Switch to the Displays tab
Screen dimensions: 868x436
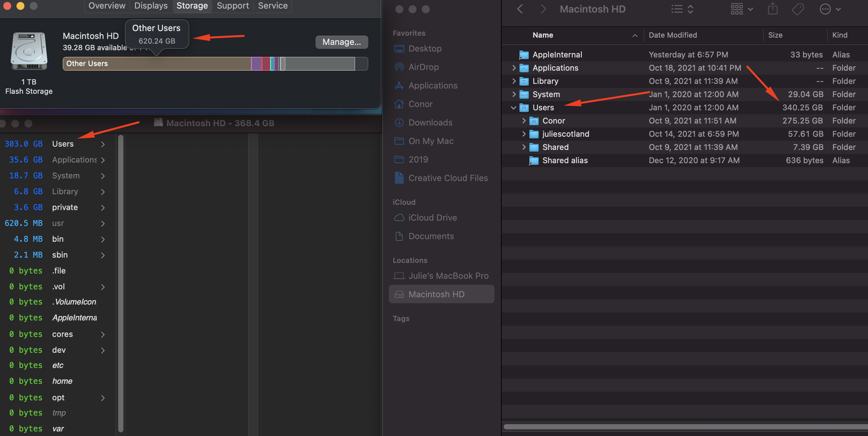pos(150,6)
